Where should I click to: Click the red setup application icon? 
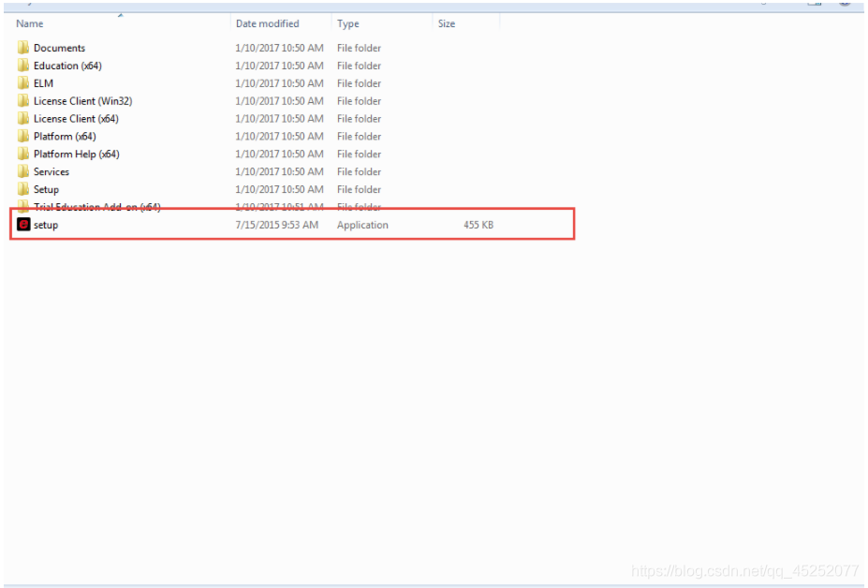(x=23, y=225)
